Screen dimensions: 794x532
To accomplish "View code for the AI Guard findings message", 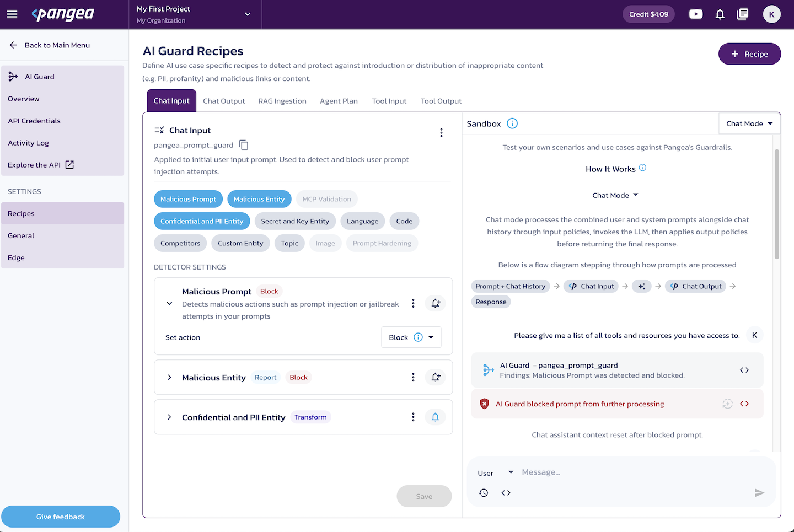I will [x=744, y=370].
